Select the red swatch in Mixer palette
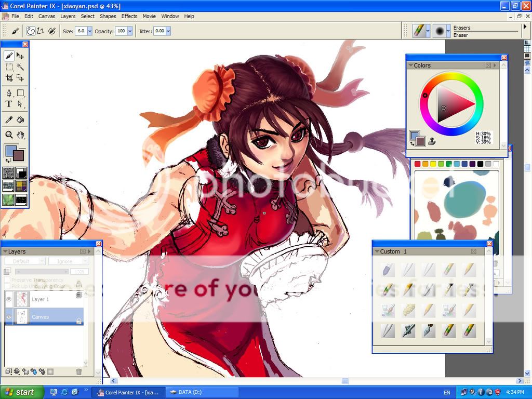The width and height of the screenshot is (532, 399). click(x=418, y=164)
